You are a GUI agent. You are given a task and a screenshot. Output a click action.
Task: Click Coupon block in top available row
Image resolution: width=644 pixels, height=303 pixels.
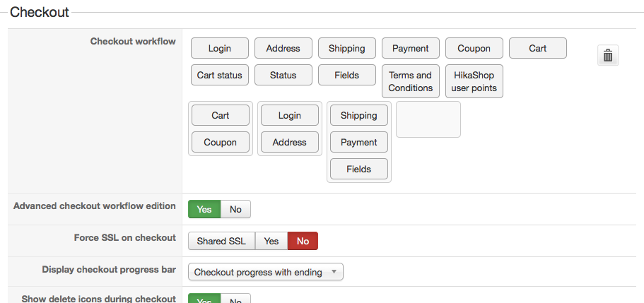pos(474,48)
